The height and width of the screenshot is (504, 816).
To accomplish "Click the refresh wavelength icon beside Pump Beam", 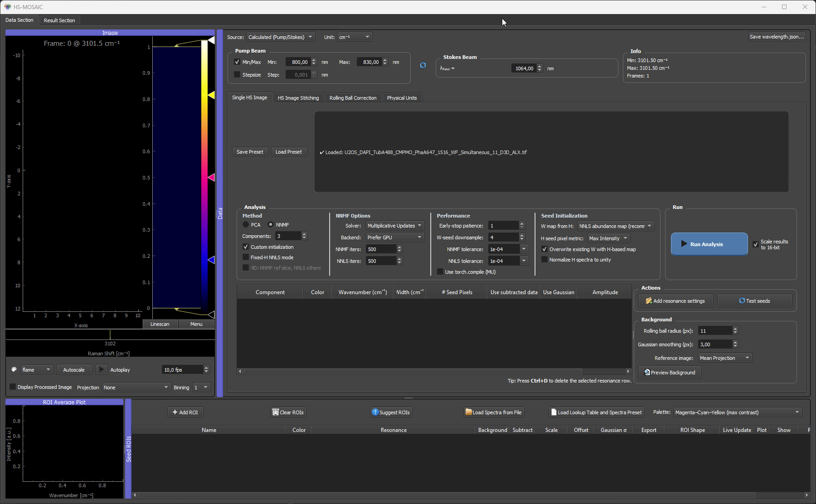I will [x=423, y=65].
